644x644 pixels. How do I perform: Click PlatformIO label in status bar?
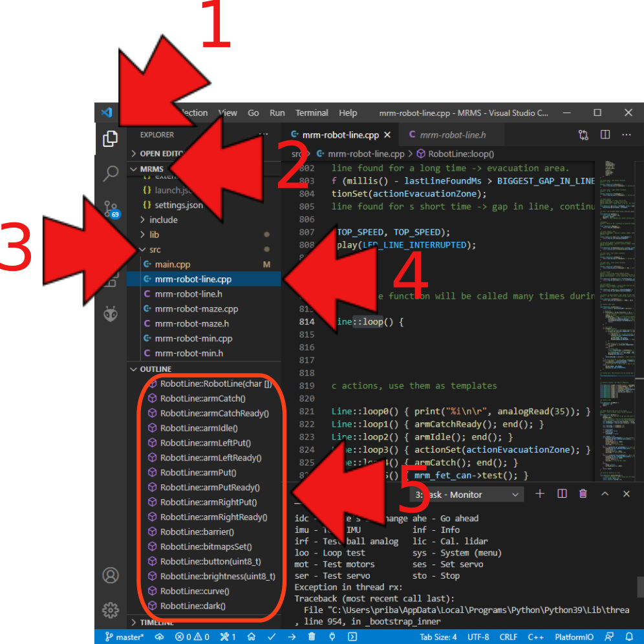point(574,637)
